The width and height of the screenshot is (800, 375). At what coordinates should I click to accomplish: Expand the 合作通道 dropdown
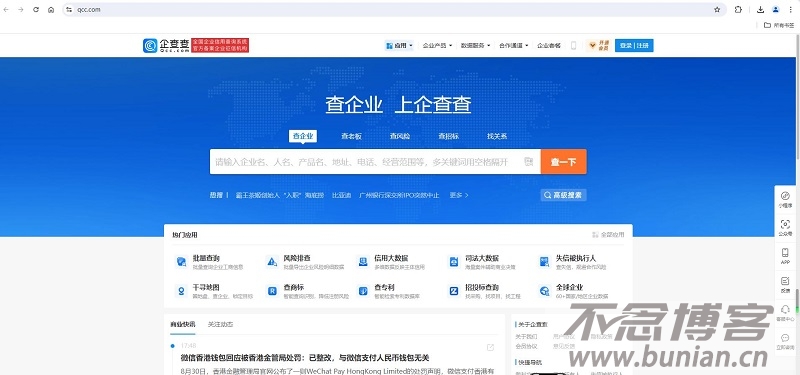[514, 45]
